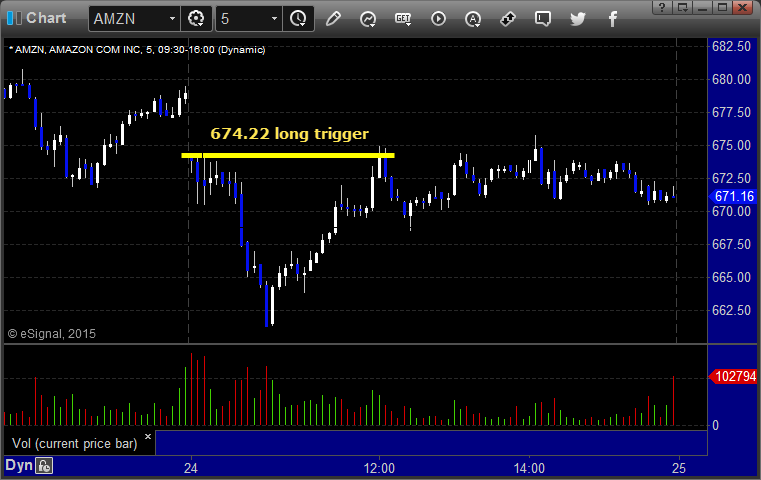Screen dimensions: 761x480
Task: Toggle the Dyn lock icon
Action: [44, 466]
